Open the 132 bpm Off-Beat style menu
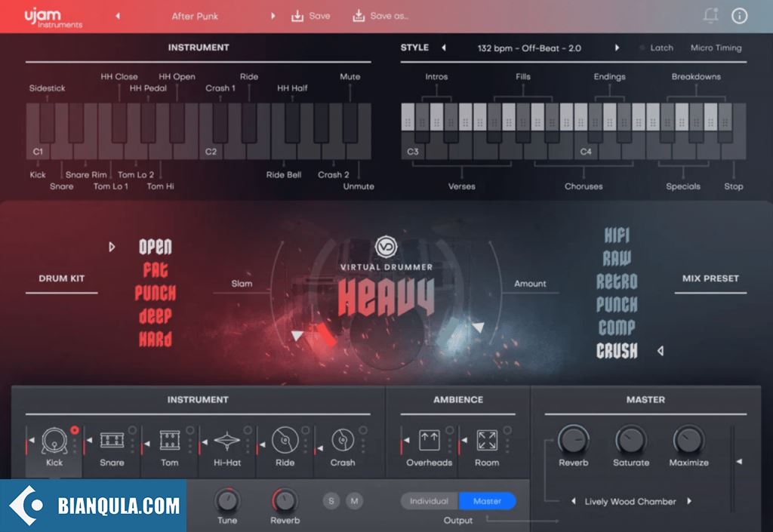 [x=529, y=48]
